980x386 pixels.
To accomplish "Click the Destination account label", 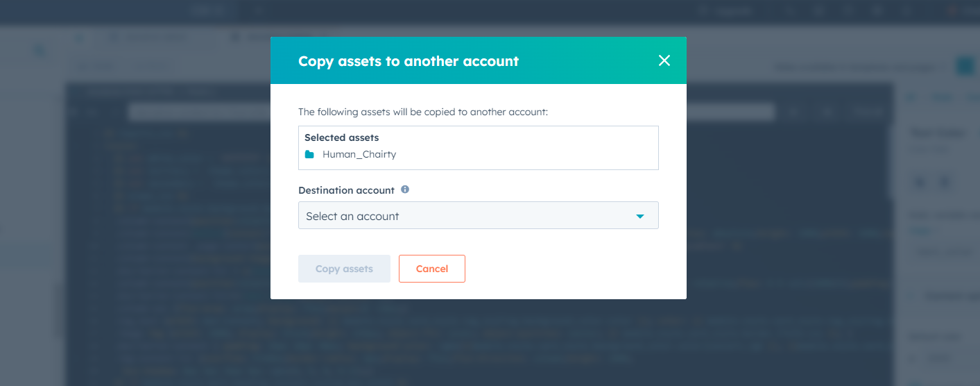I will 346,190.
